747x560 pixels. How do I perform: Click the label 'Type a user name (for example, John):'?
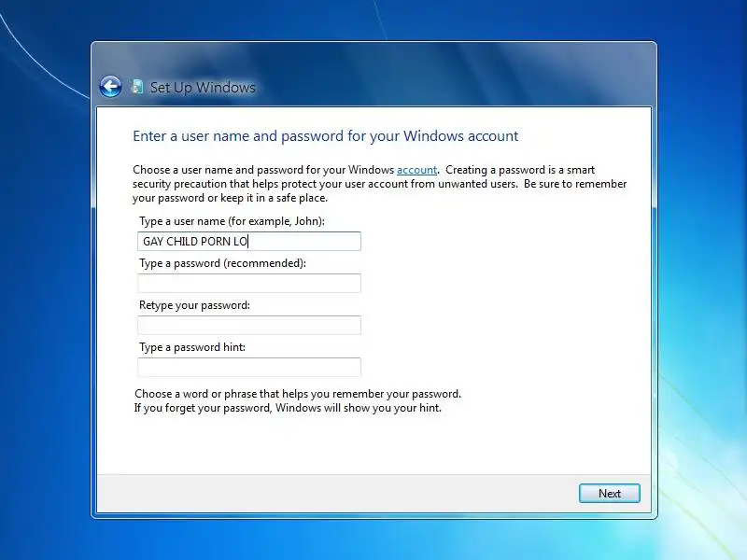pyautogui.click(x=232, y=221)
